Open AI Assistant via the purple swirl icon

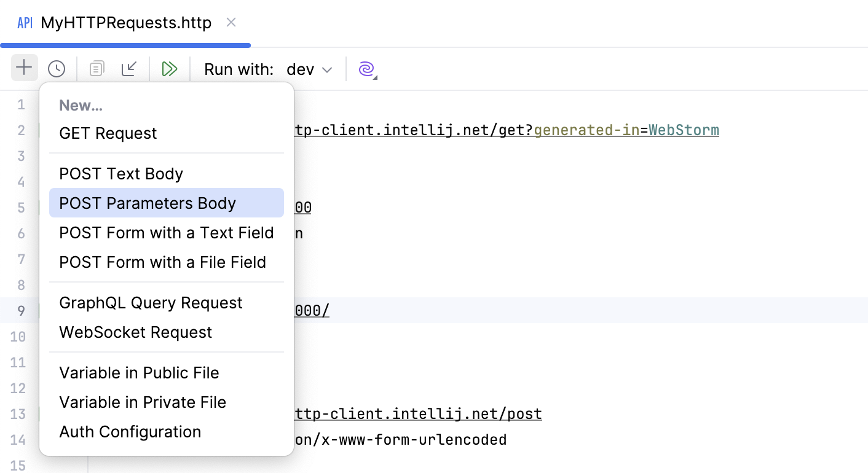point(365,68)
